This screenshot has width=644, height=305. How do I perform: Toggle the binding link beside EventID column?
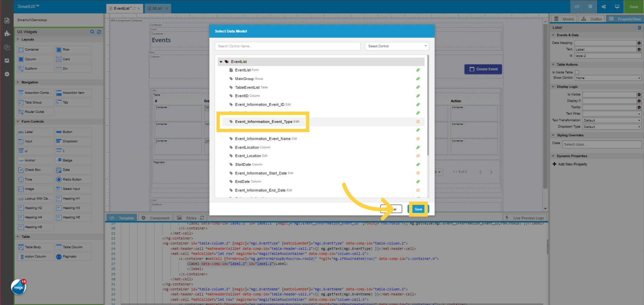pyautogui.click(x=418, y=96)
